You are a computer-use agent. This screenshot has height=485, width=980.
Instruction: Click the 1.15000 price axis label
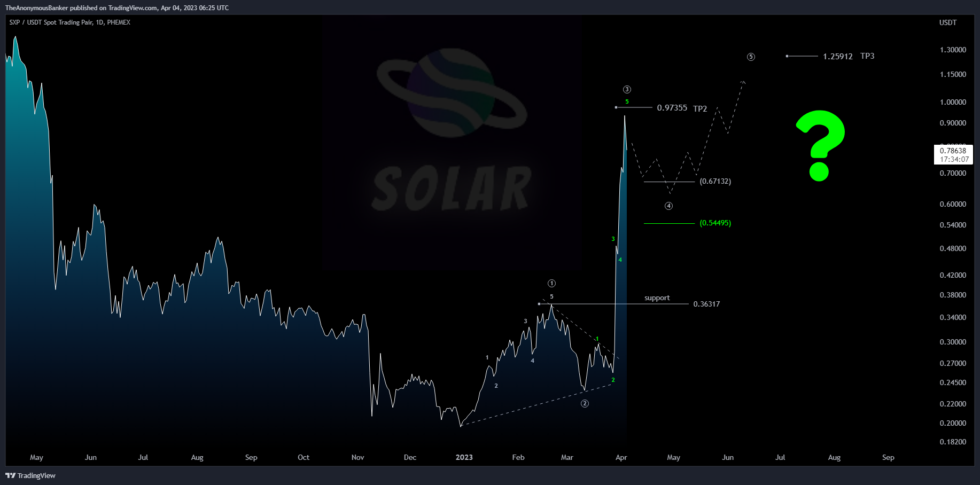click(953, 74)
